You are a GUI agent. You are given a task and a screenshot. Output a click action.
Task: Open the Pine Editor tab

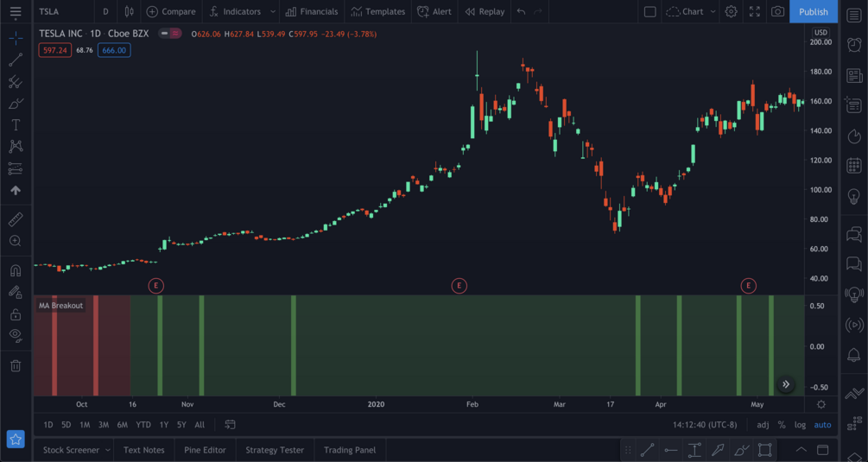click(205, 451)
